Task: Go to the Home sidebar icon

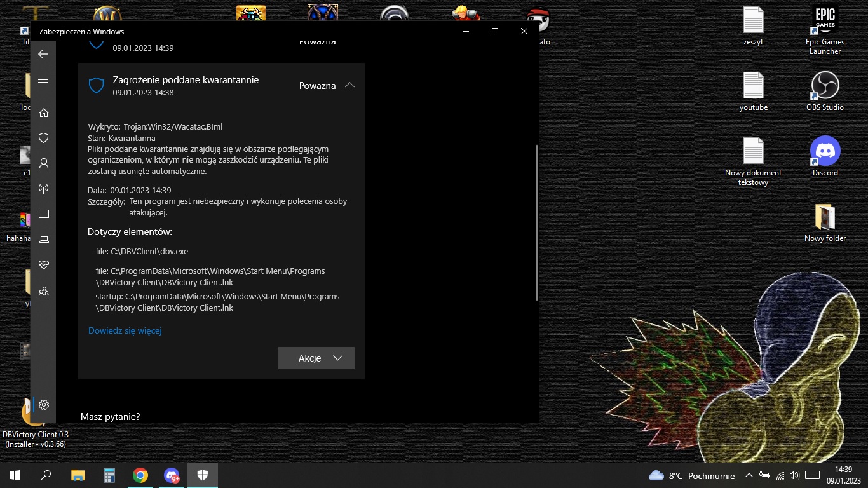Action: point(43,112)
